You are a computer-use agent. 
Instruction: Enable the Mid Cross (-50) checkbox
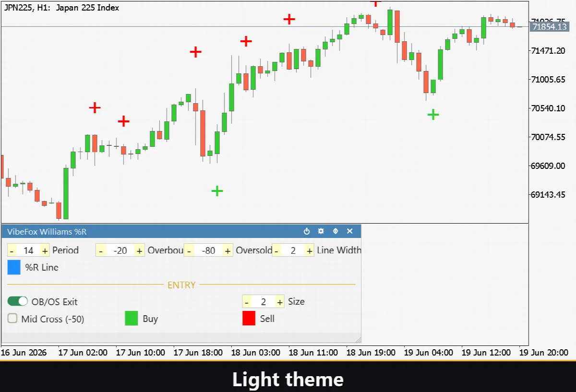12,319
